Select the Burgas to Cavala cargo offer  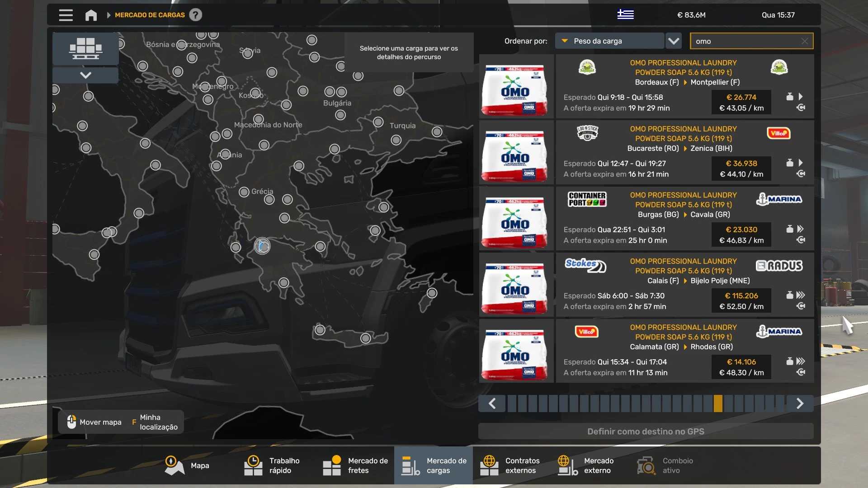point(685,218)
